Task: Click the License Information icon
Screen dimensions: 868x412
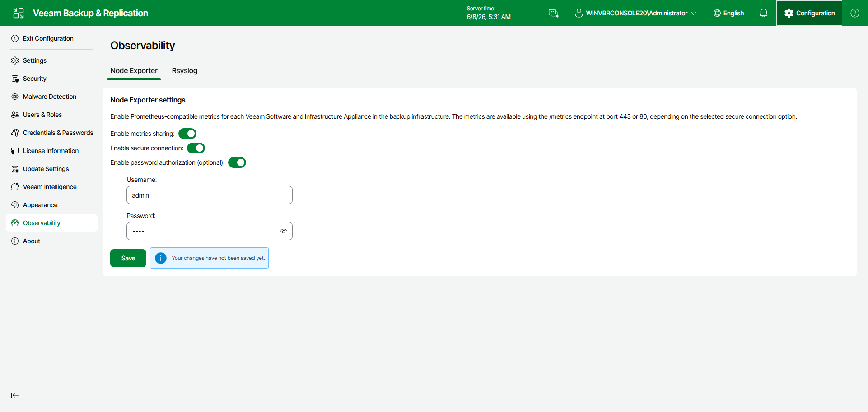Action: click(x=15, y=151)
